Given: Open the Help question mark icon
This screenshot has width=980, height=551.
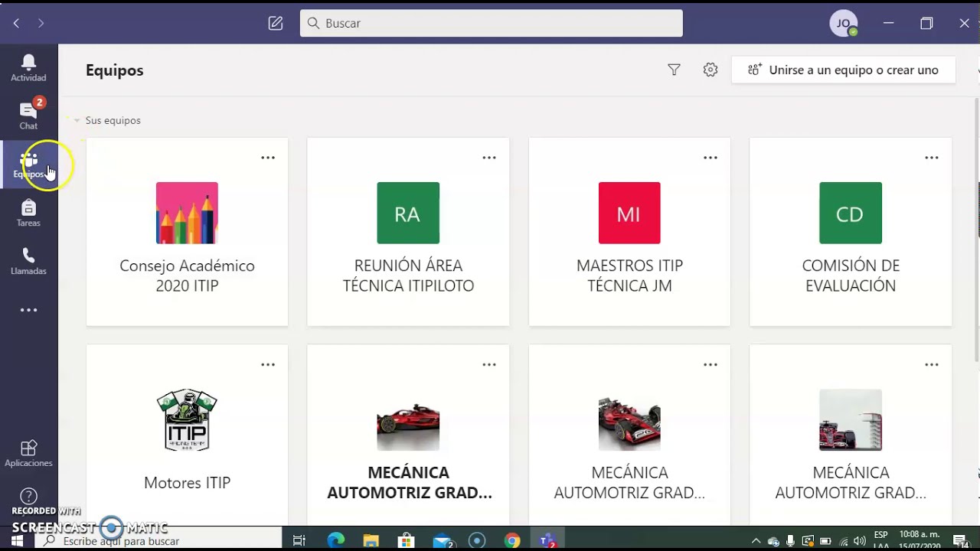Looking at the screenshot, I should (x=28, y=497).
